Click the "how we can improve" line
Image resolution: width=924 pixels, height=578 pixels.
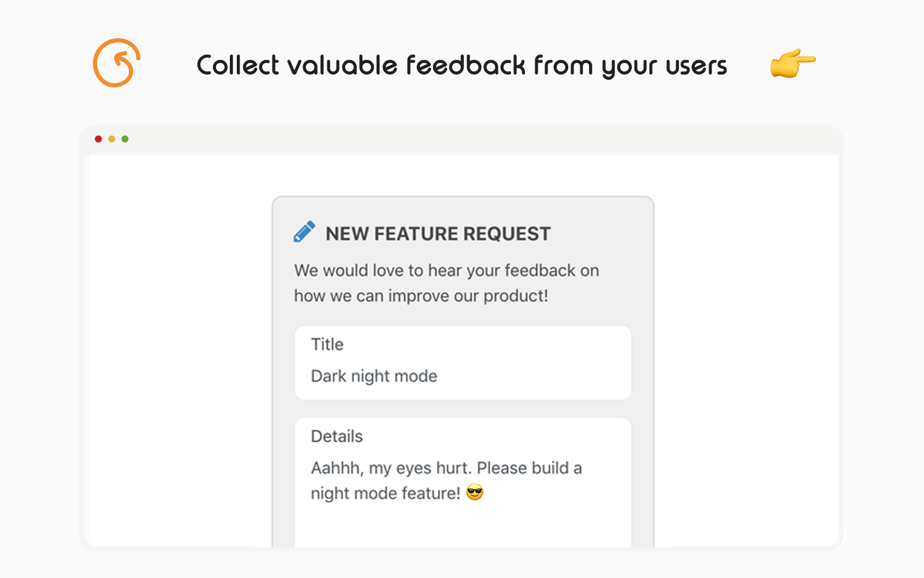click(421, 296)
